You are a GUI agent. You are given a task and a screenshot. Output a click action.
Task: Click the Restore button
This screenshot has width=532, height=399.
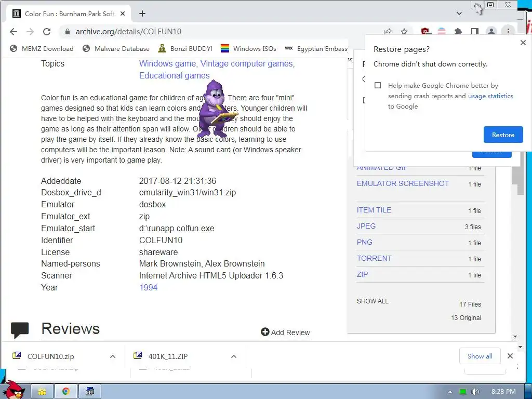503,135
